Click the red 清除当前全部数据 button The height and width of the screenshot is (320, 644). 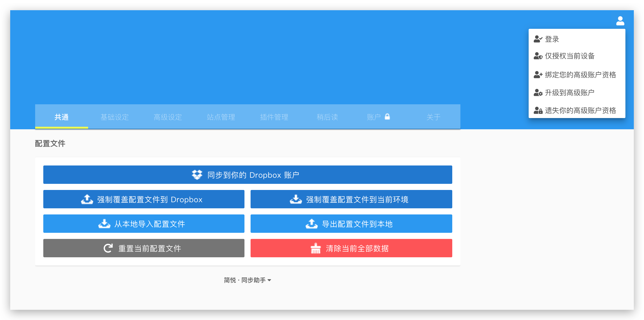coord(351,248)
